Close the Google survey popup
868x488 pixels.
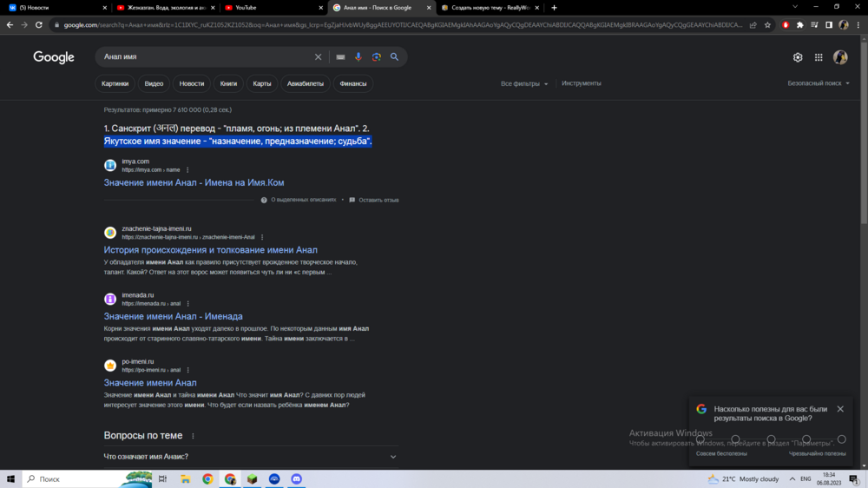coord(840,409)
